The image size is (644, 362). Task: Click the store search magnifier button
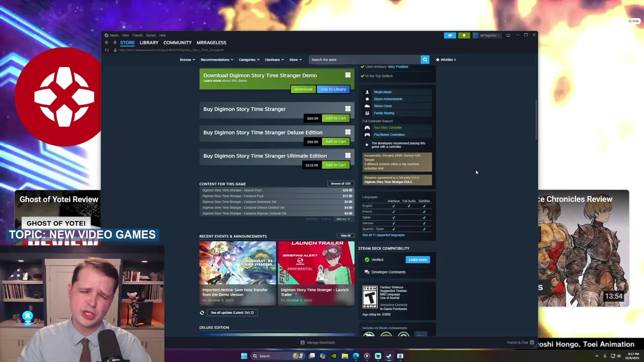pos(425,59)
